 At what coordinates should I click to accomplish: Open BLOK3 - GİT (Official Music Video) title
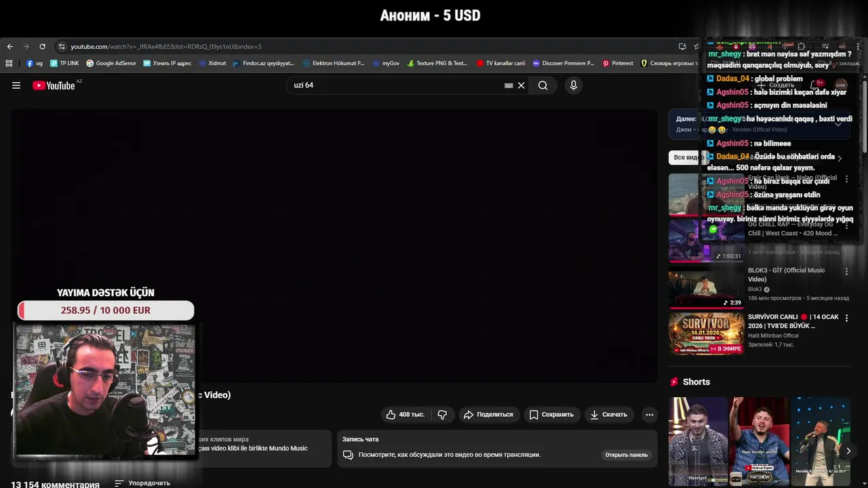(787, 274)
